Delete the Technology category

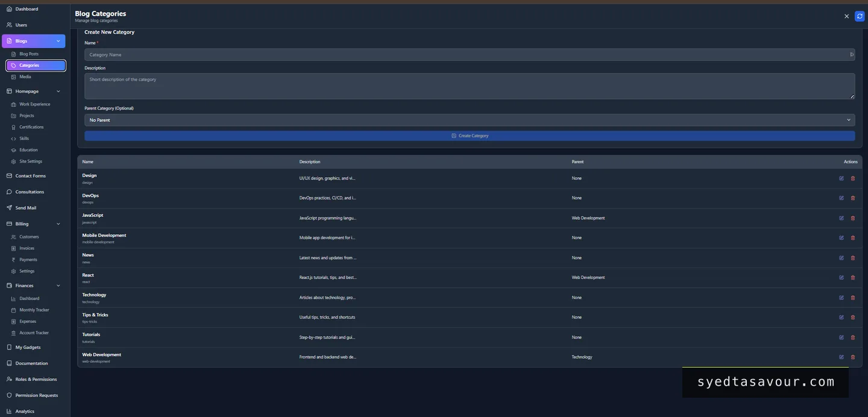tap(852, 298)
